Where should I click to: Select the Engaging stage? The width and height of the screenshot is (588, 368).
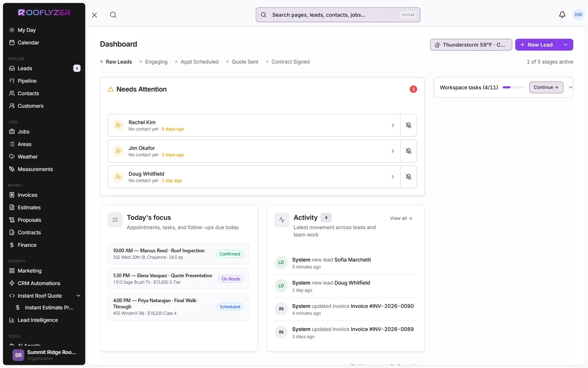pyautogui.click(x=153, y=62)
